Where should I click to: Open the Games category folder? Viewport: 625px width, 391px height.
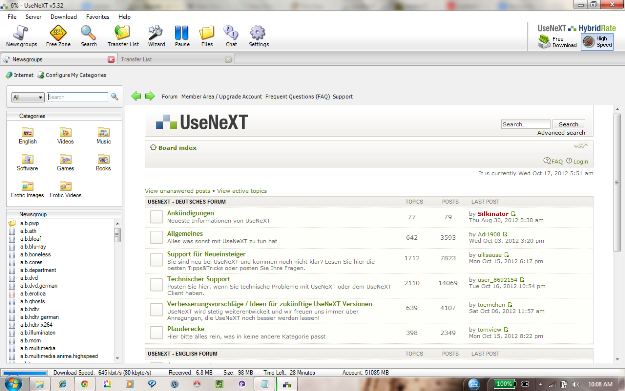tap(65, 163)
